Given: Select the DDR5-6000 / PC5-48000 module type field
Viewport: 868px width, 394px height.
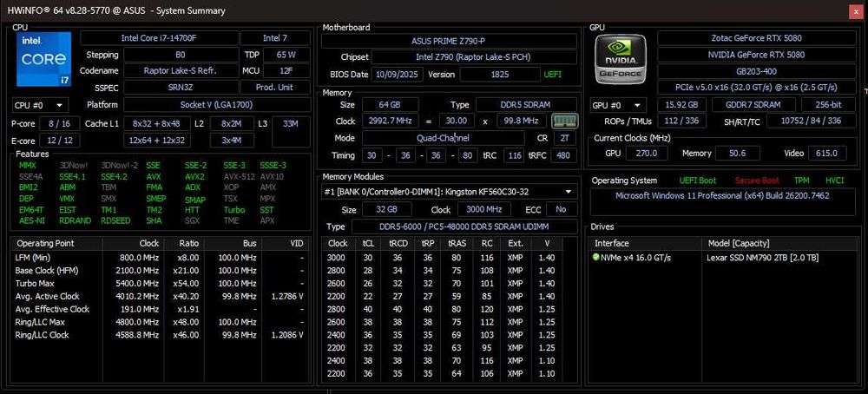Looking at the screenshot, I should (464, 227).
